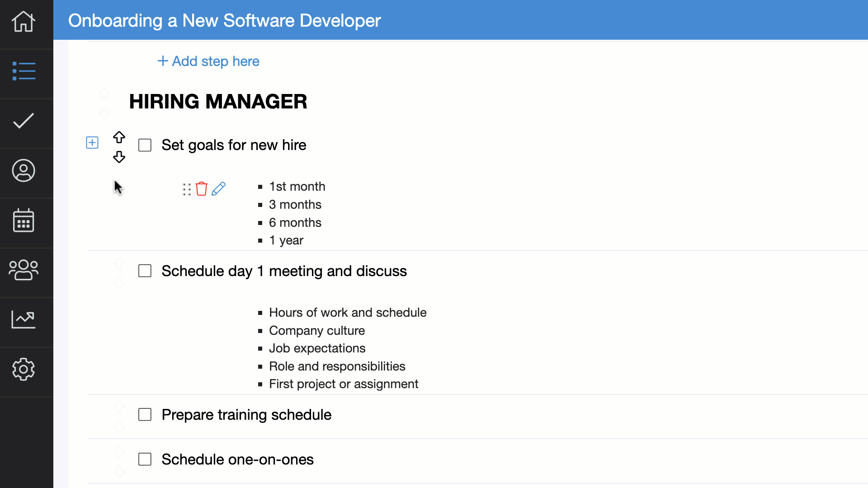This screenshot has width=868, height=488.
Task: Move 'Schedule one-on-ones' step down
Action: 119,471
